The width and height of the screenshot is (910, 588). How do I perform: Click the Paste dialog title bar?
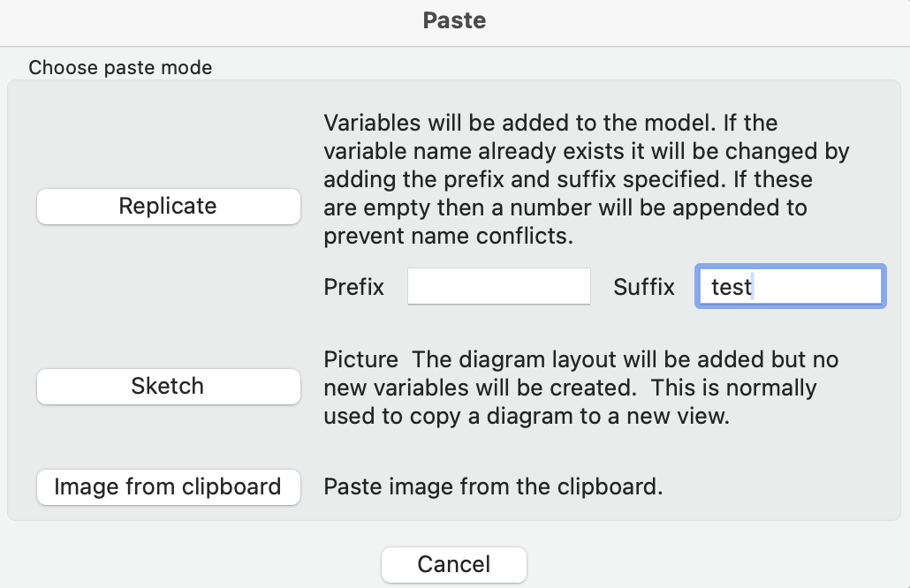click(x=455, y=22)
